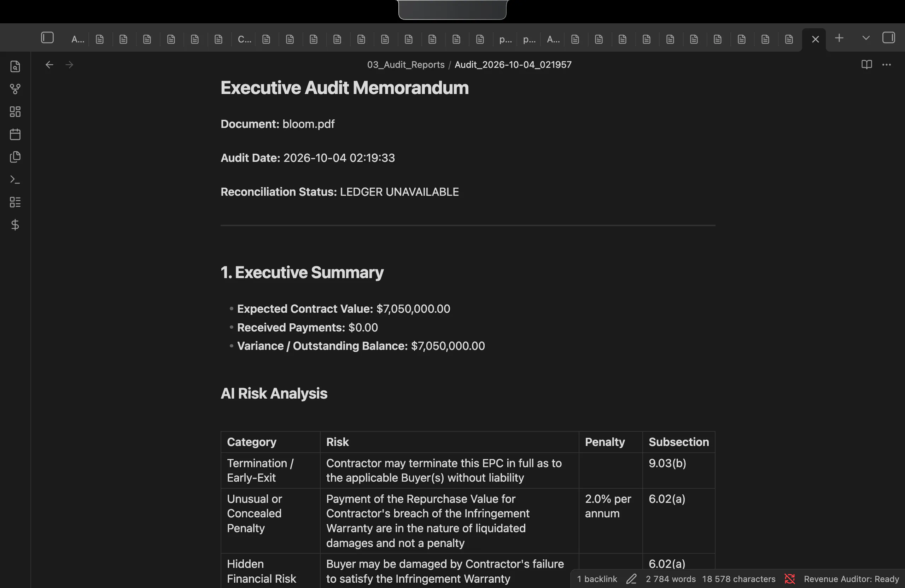Click the Penalty column header

[605, 442]
